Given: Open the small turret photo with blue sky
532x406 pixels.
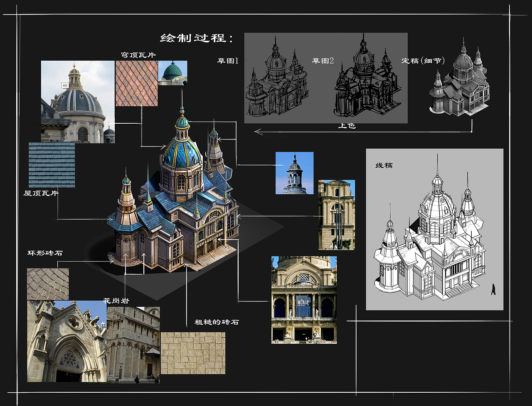Looking at the screenshot, I should pyautogui.click(x=295, y=173).
